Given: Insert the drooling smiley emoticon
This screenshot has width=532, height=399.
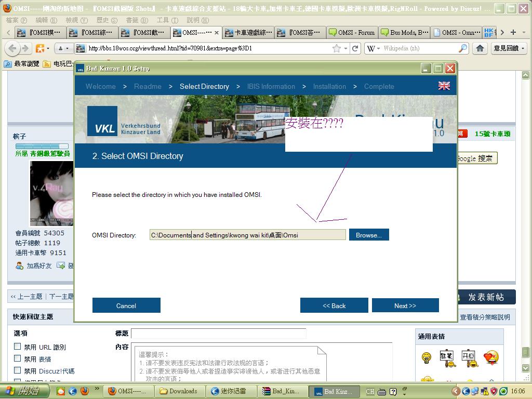Looking at the screenshot, I should [x=426, y=357].
